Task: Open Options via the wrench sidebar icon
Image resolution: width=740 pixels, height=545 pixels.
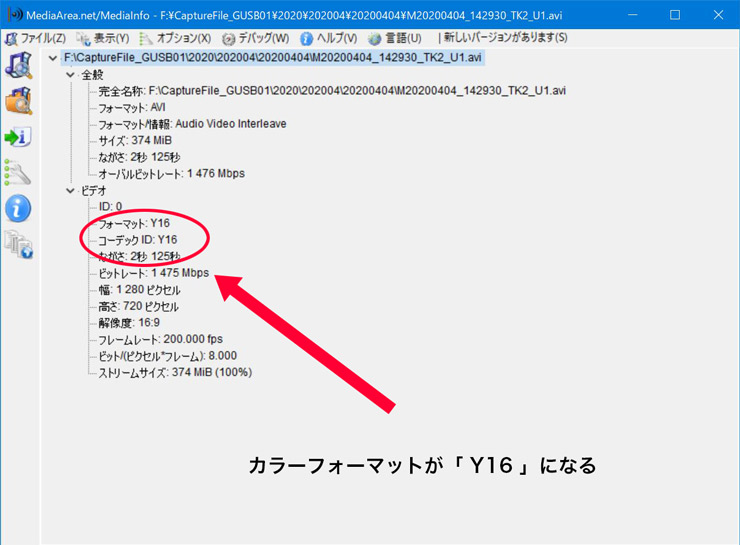Action: [x=18, y=172]
